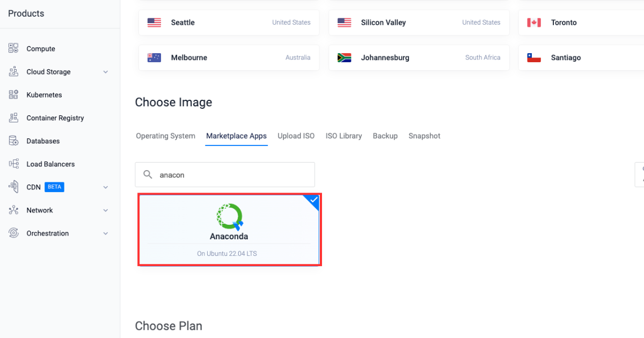
Task: Open Compute in the sidebar
Action: tap(41, 49)
